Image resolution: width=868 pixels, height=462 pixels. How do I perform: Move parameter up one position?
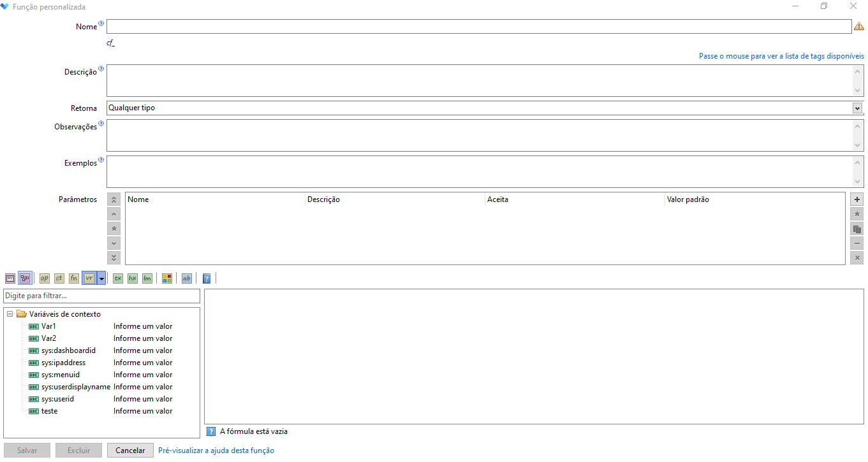click(114, 214)
